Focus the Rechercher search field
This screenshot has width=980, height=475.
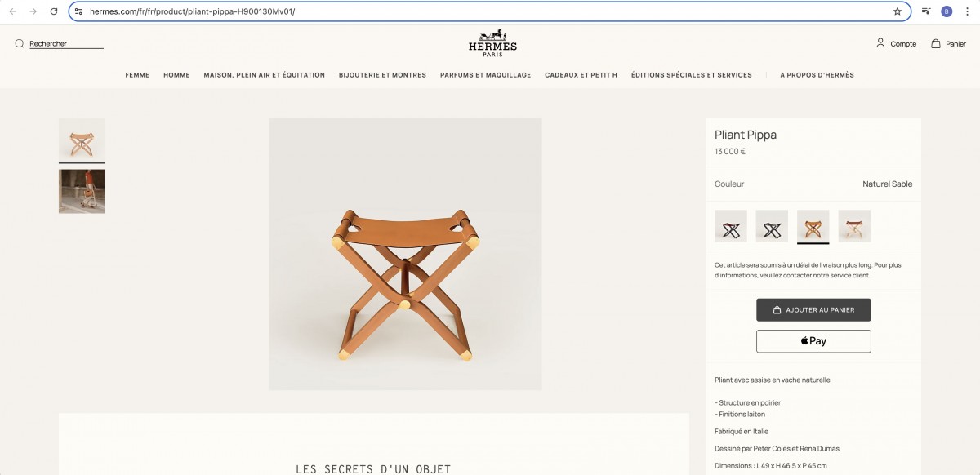click(x=66, y=44)
